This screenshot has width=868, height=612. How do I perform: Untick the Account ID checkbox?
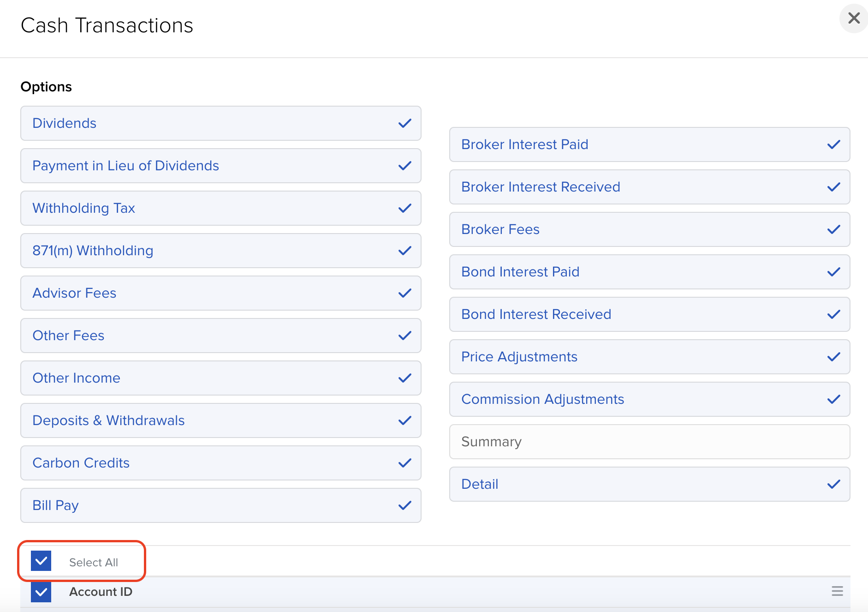[41, 592]
